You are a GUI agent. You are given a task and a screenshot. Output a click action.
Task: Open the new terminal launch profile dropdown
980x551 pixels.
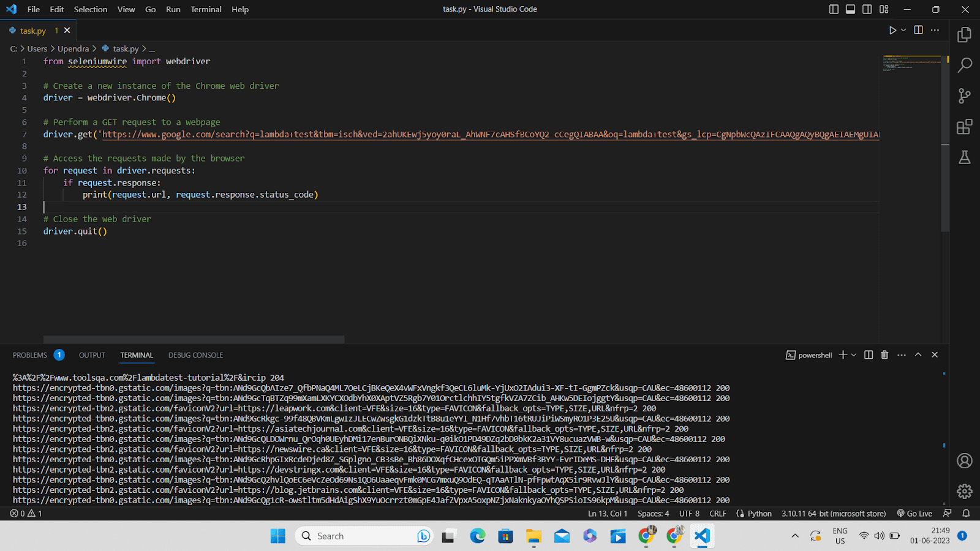point(854,355)
